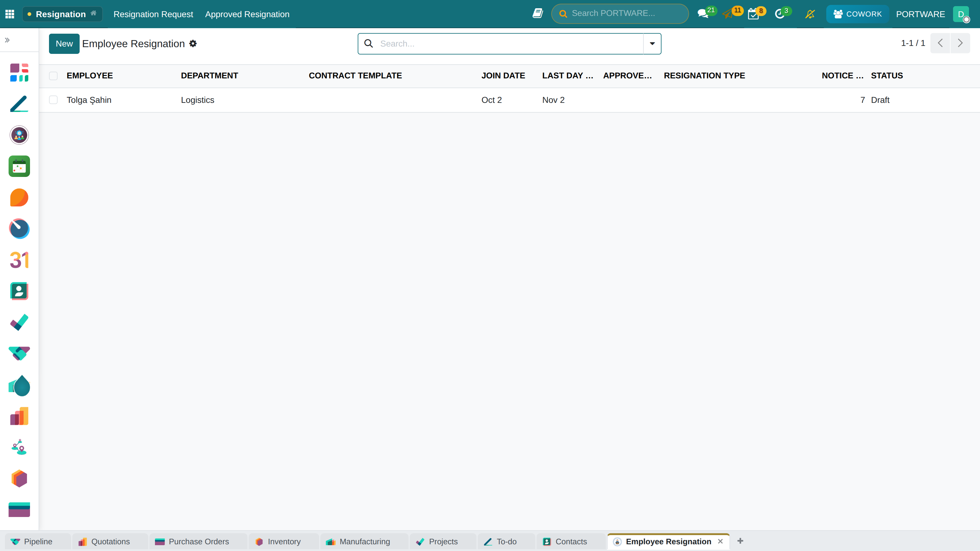Expand the sidebar with double chevron
Viewport: 980px width, 551px height.
7,40
